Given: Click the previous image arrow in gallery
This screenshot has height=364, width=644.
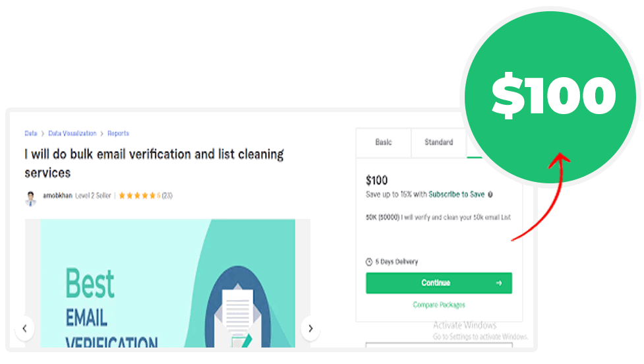Looking at the screenshot, I should [x=24, y=328].
